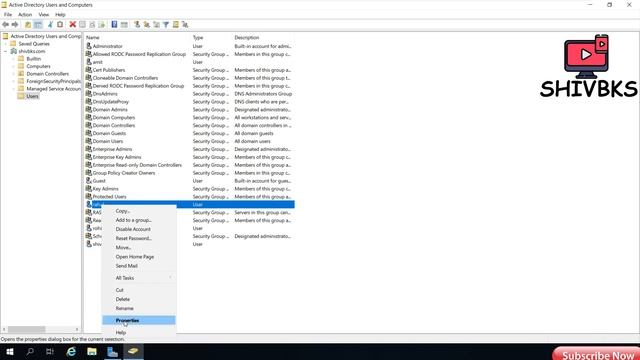Select the Domain Users row
This screenshot has height=360, width=640.
point(189,141)
